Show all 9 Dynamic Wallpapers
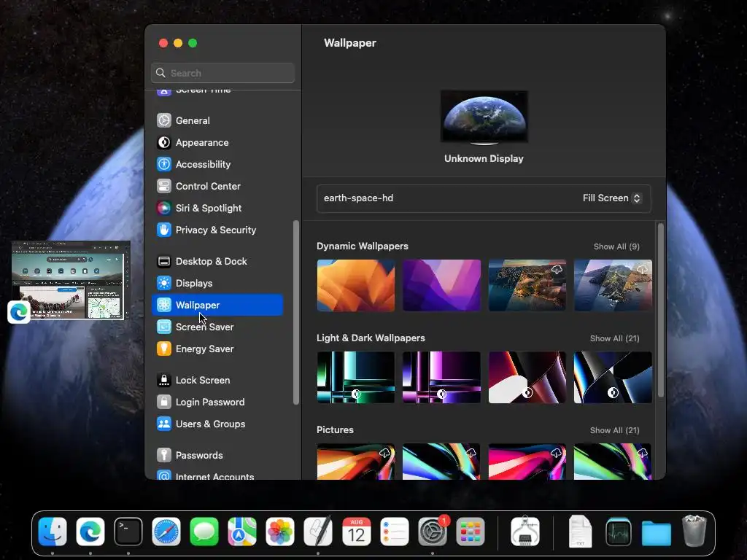 (x=616, y=246)
